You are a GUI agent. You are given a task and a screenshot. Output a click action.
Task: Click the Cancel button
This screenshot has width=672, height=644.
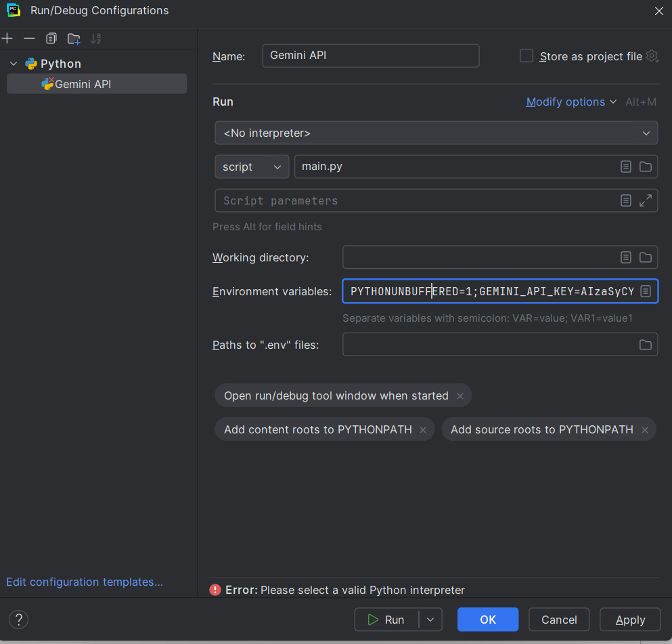point(559,620)
